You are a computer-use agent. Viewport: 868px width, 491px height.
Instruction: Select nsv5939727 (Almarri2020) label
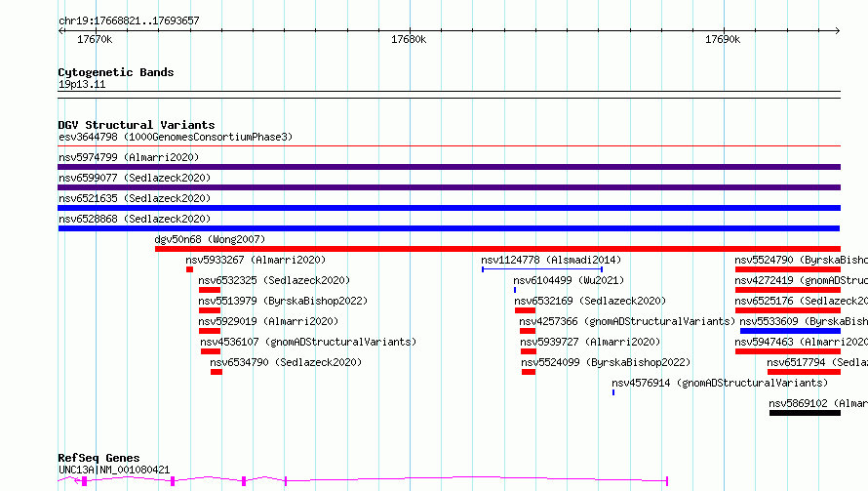click(590, 342)
